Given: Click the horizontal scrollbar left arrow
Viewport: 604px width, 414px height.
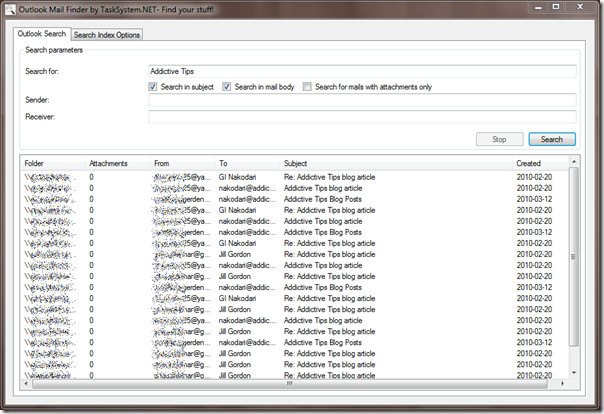Looking at the screenshot, I should tap(26, 384).
